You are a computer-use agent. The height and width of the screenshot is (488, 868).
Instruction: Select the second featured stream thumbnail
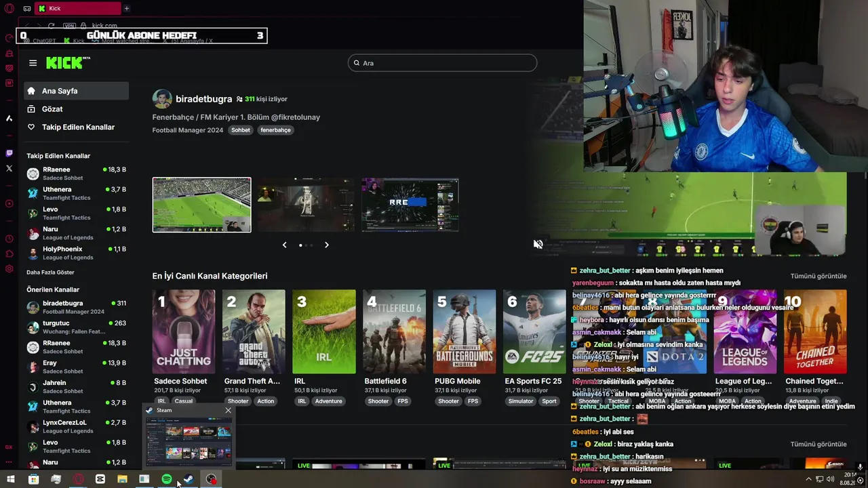(306, 205)
